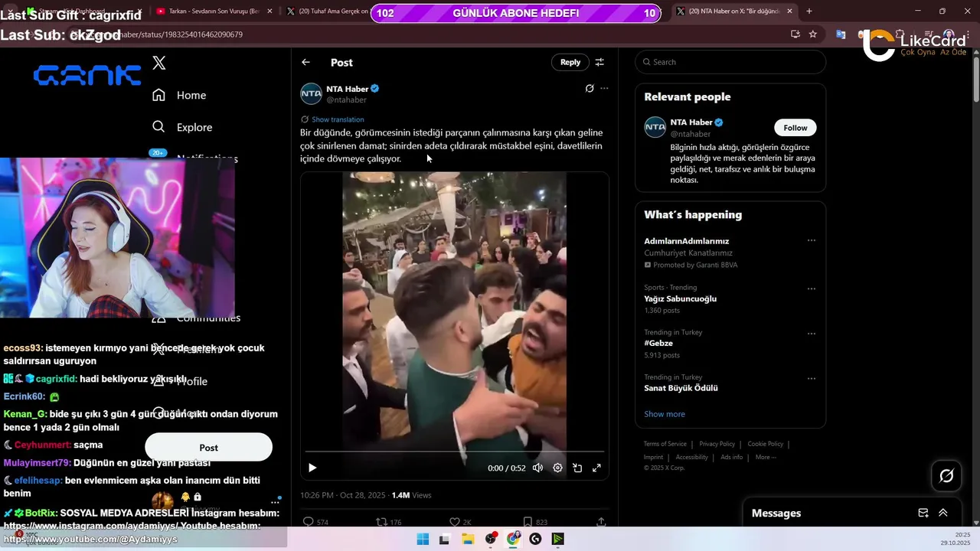Image resolution: width=980 pixels, height=551 pixels.
Task: Open the Grok floating button
Action: [x=946, y=476]
